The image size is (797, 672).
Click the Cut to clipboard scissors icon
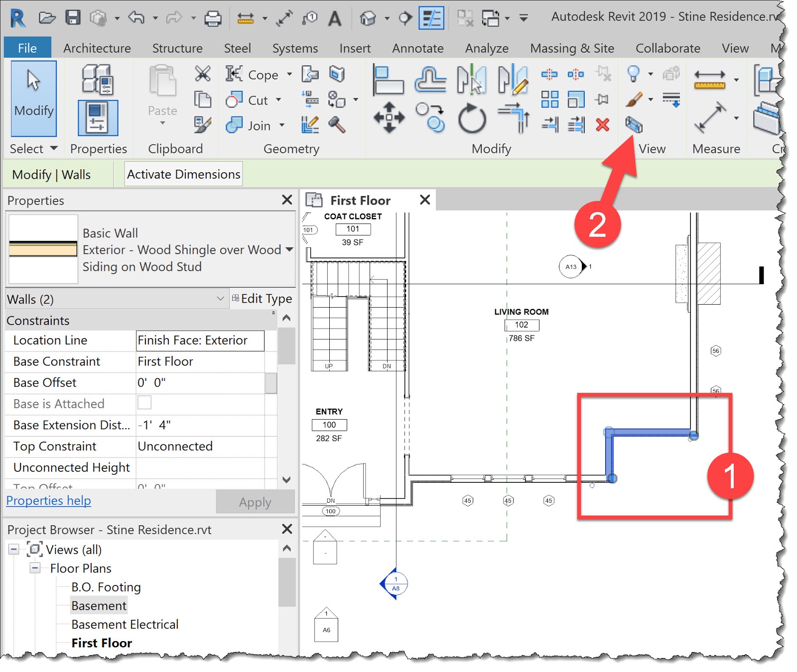tap(202, 74)
